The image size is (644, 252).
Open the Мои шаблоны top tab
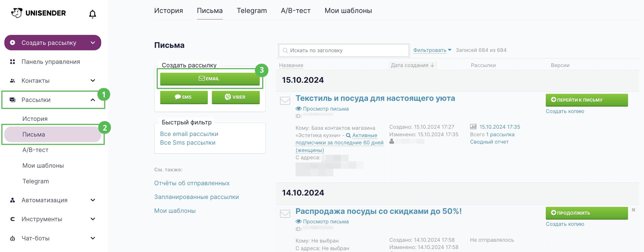click(x=348, y=11)
